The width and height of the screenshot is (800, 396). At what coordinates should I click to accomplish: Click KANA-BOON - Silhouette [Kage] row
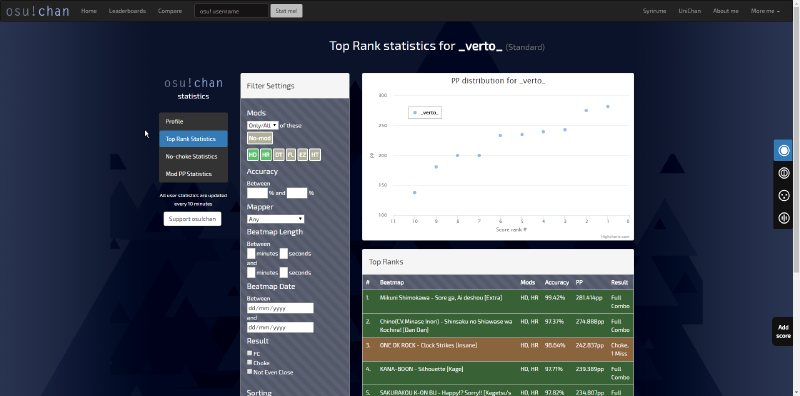tap(498, 373)
